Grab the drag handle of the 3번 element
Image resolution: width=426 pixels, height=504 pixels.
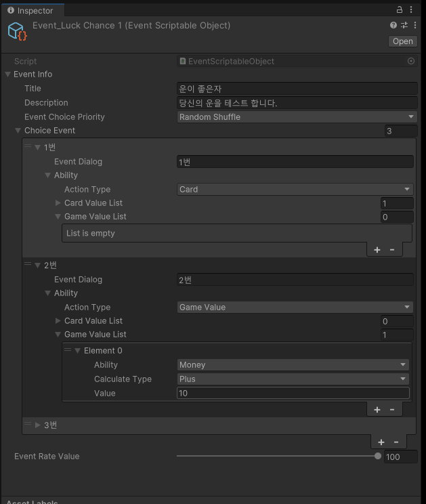tap(28, 424)
